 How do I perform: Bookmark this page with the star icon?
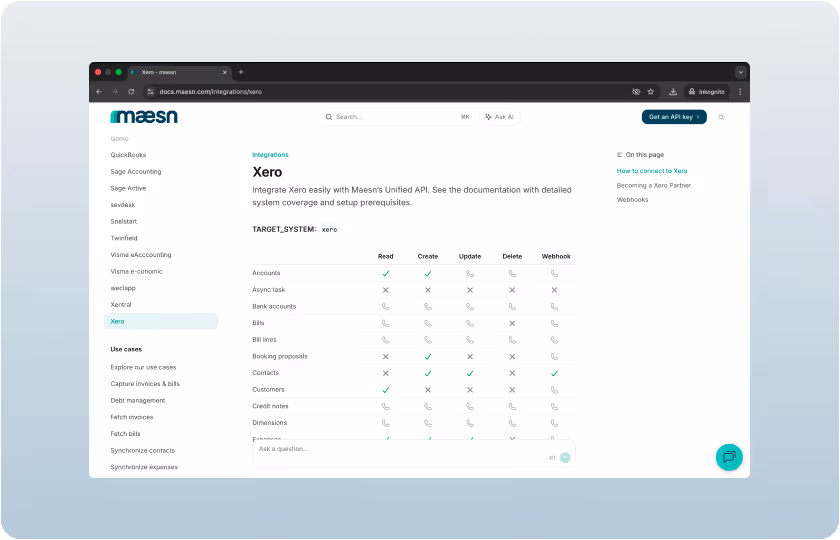tap(650, 92)
